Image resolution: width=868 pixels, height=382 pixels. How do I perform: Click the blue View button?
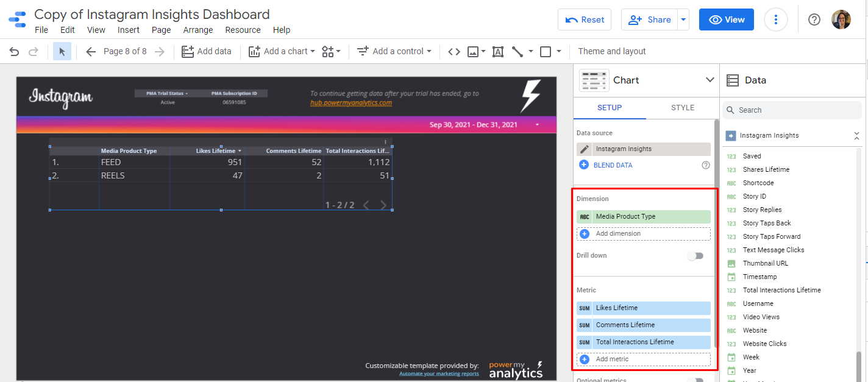(x=726, y=19)
